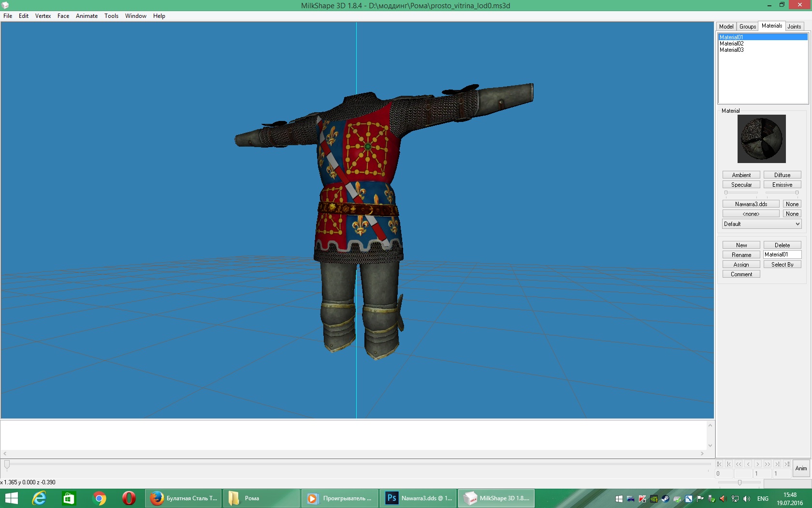The image size is (812, 508).
Task: Open the File menu
Action: click(8, 16)
